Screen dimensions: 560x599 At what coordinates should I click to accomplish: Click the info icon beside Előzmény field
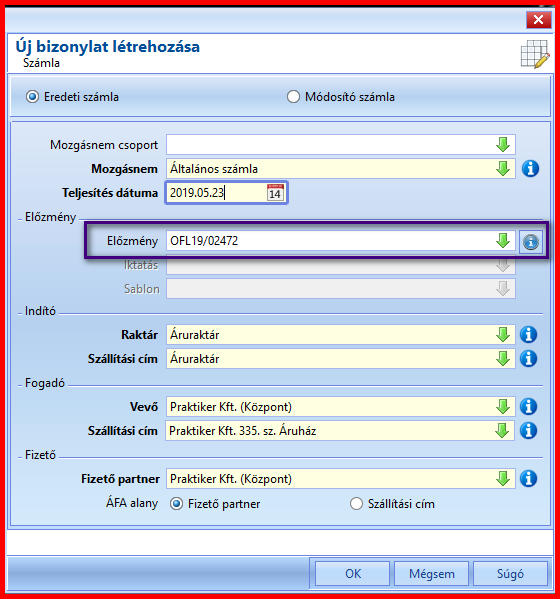[x=531, y=242]
